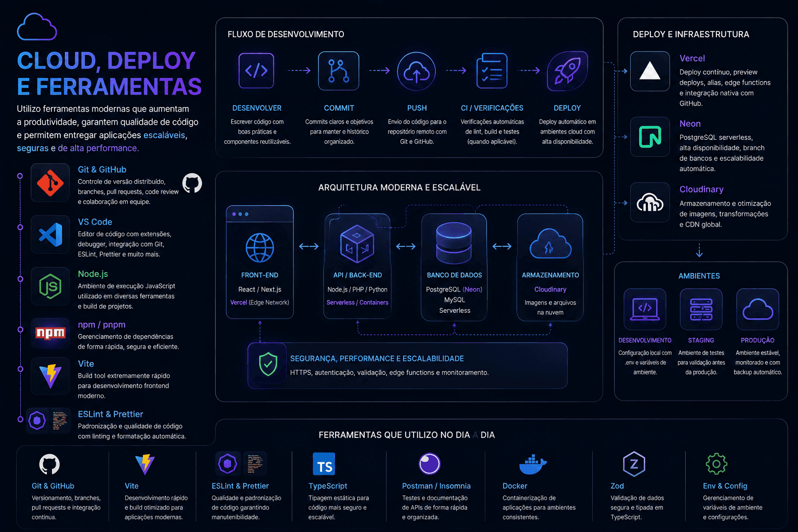Viewport: 798px width, 532px height.
Task: Click "Serverless / Containers" in the API card
Action: click(x=357, y=302)
